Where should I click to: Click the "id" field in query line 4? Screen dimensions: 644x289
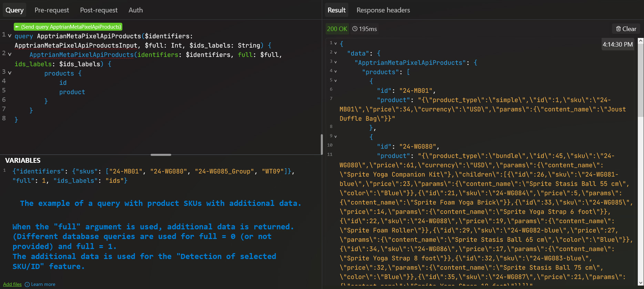point(63,83)
